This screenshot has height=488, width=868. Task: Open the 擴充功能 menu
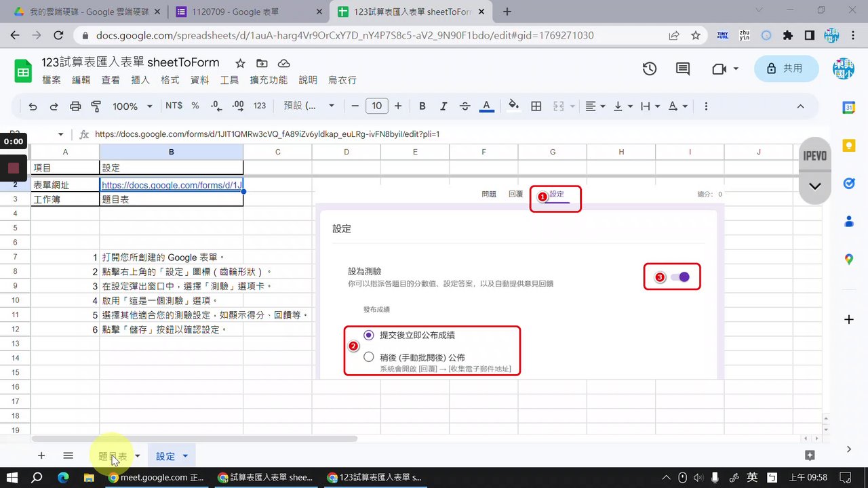269,80
